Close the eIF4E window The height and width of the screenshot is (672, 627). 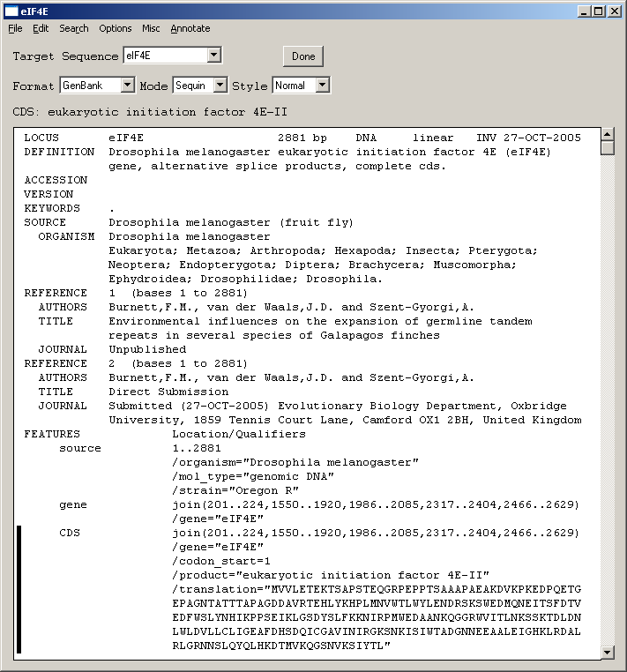pyautogui.click(x=614, y=11)
